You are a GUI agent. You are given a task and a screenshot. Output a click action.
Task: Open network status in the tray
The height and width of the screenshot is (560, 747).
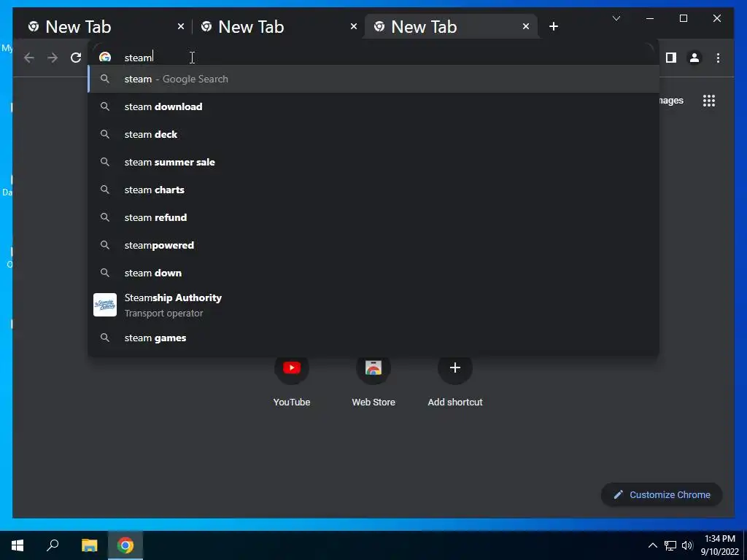point(670,545)
